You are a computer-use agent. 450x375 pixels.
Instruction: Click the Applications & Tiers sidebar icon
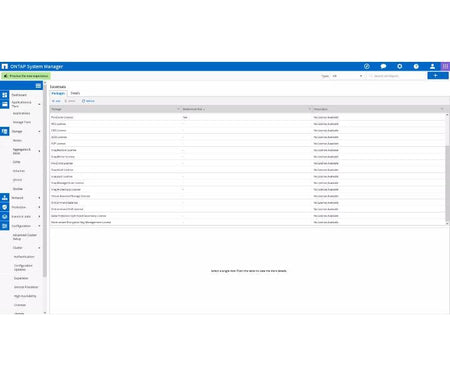5,104
